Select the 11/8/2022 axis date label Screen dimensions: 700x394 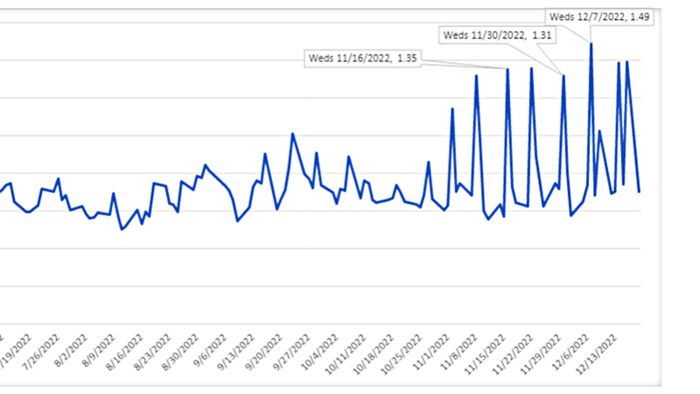pos(459,352)
